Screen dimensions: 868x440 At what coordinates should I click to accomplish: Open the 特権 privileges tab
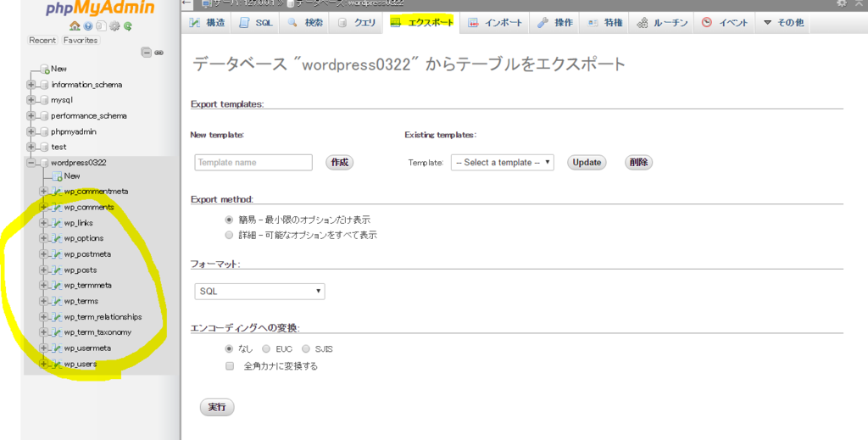pos(604,23)
